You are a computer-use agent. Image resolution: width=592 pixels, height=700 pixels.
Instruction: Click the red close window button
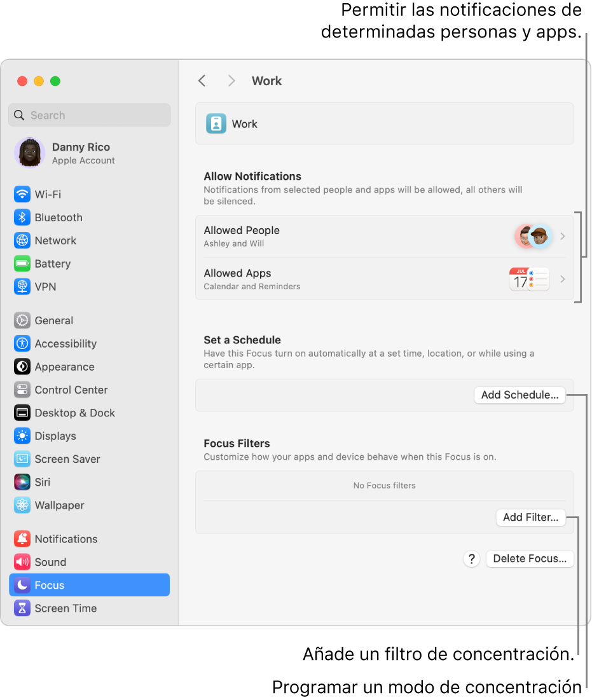[x=22, y=81]
